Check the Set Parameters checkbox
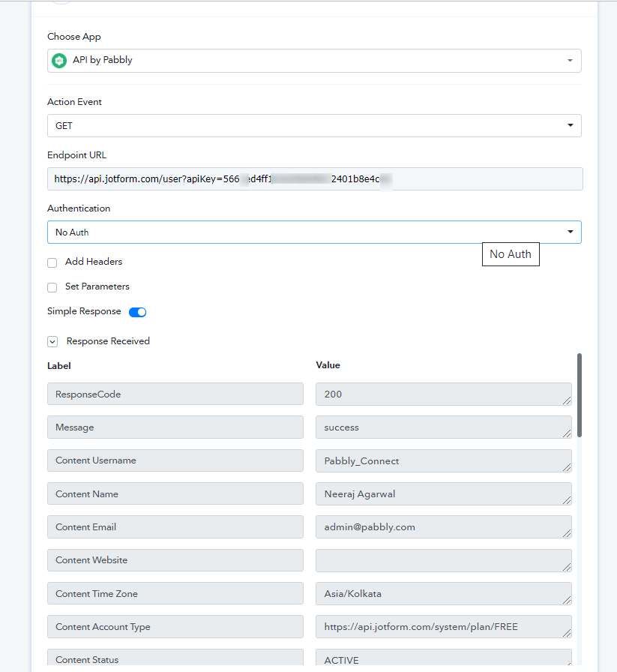 pyautogui.click(x=52, y=287)
